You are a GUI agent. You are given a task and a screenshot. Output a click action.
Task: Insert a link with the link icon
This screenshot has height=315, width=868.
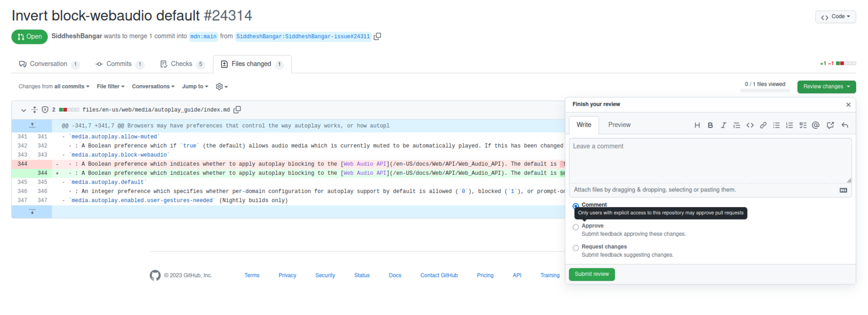[763, 125]
